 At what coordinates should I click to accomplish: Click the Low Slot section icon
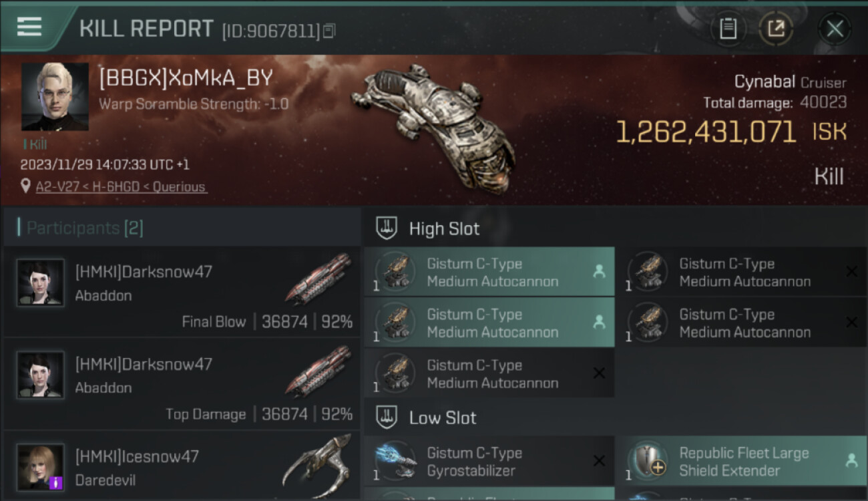pyautogui.click(x=387, y=418)
